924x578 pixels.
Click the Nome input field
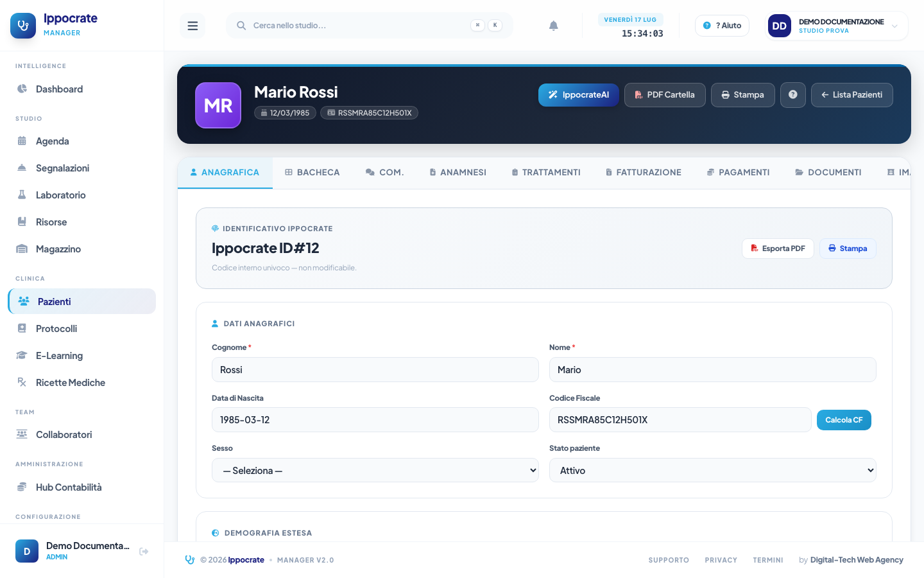coord(713,370)
